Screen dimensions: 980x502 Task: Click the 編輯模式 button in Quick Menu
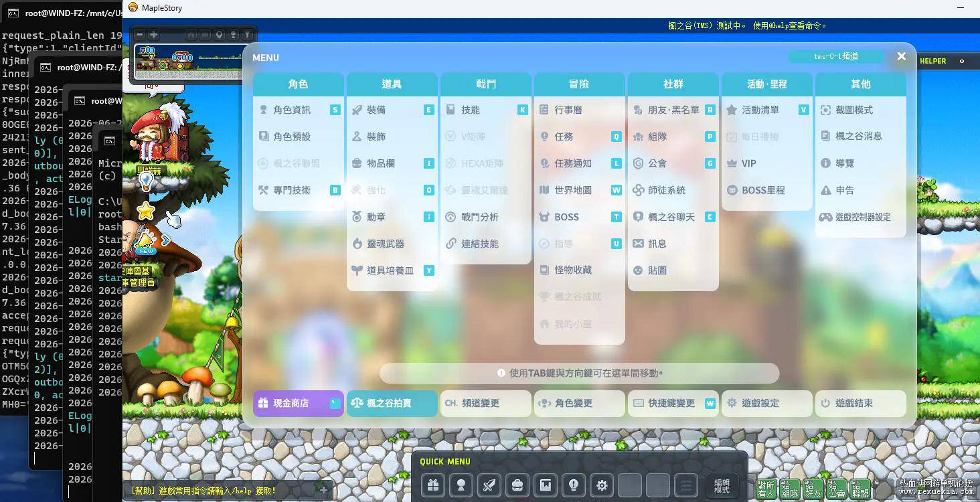click(x=722, y=486)
